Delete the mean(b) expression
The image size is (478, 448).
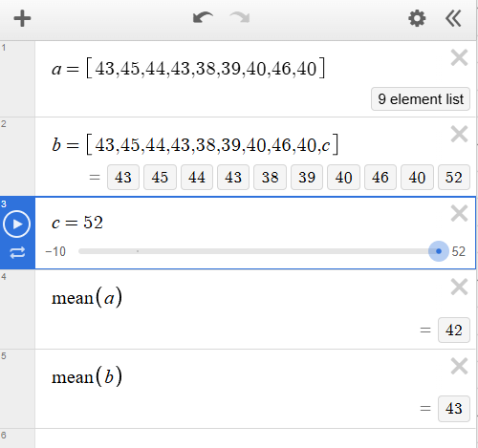459,366
